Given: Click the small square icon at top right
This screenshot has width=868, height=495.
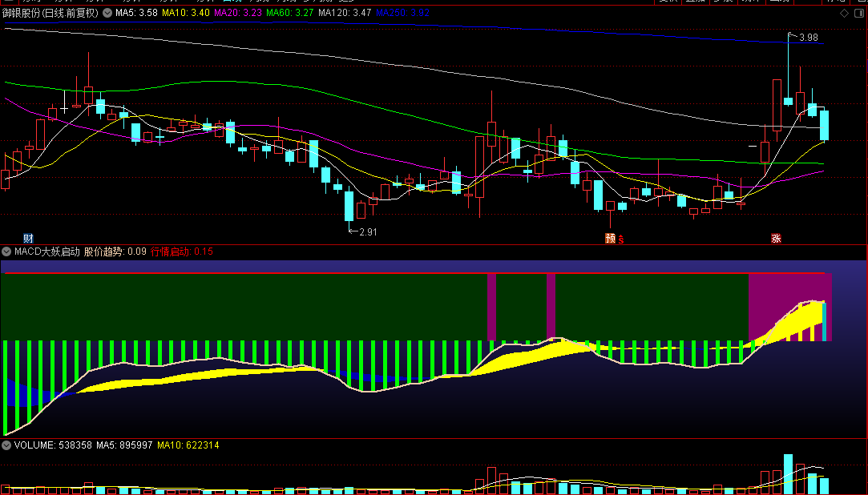Looking at the screenshot, I should click(x=858, y=13).
